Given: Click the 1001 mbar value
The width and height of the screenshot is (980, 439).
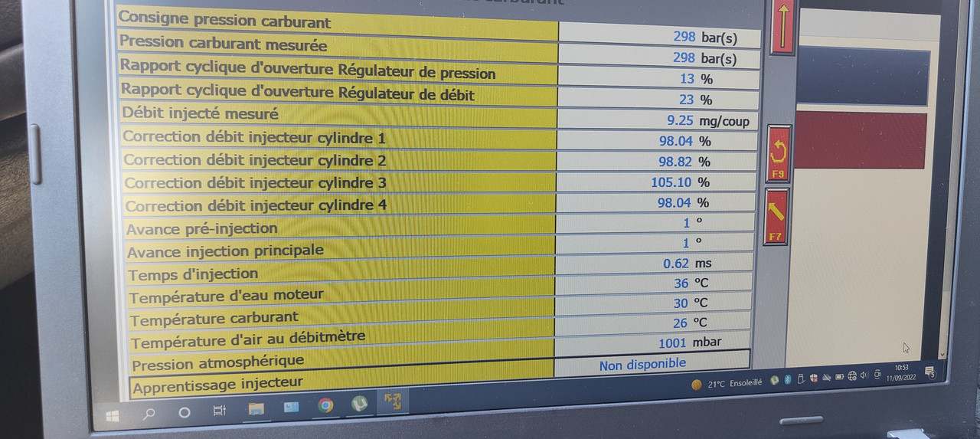Looking at the screenshot, I should [x=690, y=342].
